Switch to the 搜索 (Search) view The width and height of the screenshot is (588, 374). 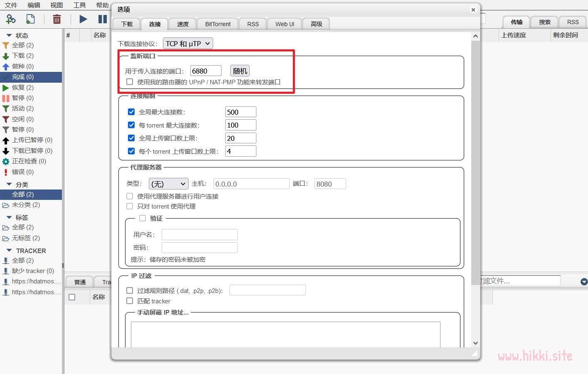coord(544,22)
